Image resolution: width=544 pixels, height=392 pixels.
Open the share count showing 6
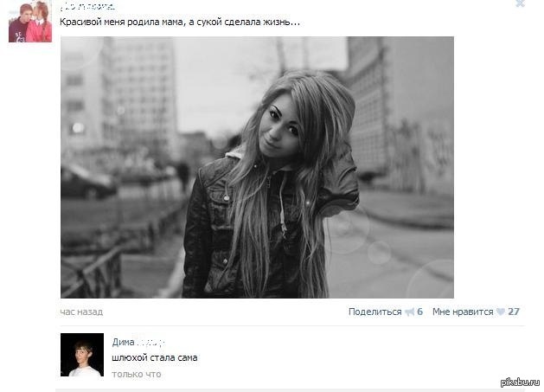click(419, 312)
